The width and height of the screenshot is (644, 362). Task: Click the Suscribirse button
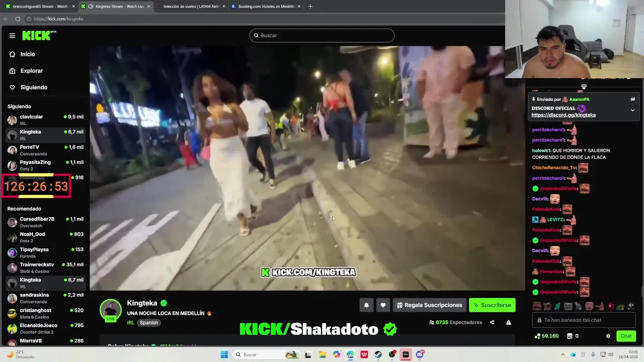[492, 305]
